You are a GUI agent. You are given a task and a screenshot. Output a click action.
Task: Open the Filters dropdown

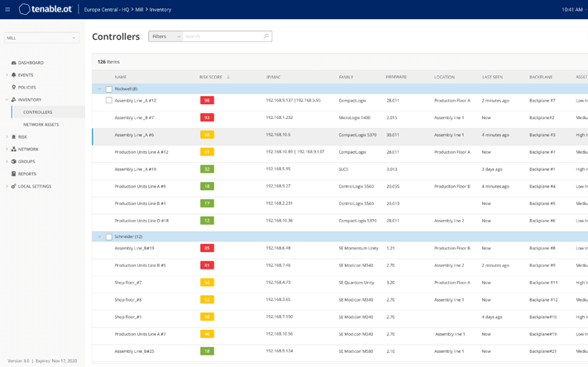[x=165, y=36]
